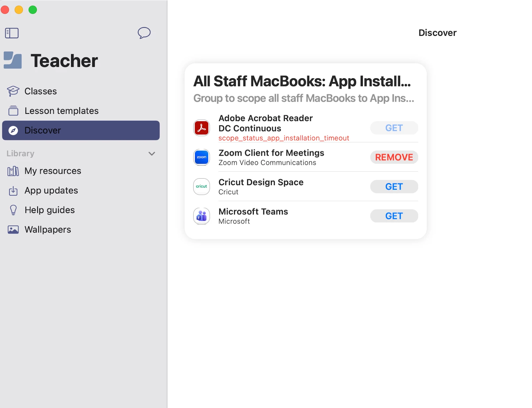Toggle the sidebar panel icon
Screen dimensions: 532x408
[x=12, y=33]
